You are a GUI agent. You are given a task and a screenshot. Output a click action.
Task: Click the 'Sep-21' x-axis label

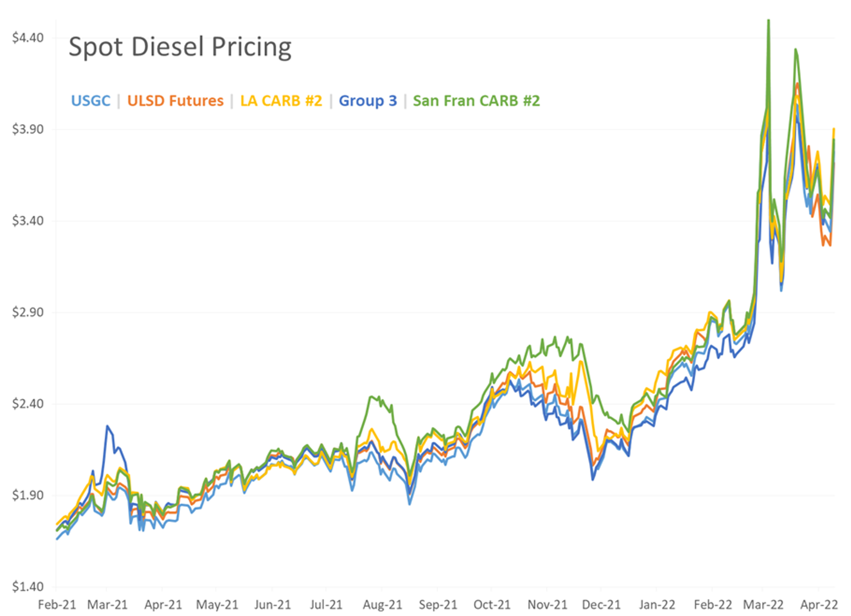pos(438,605)
